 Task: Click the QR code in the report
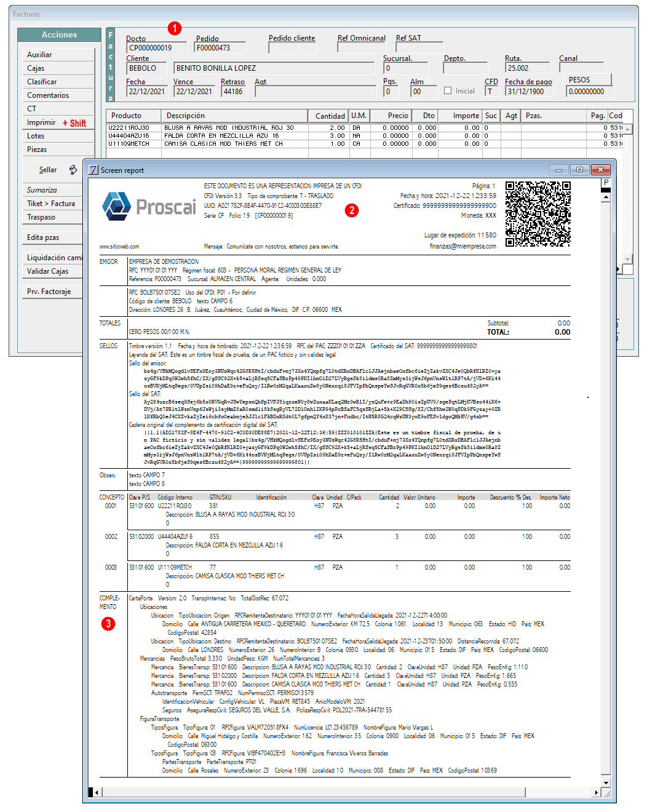pyautogui.click(x=538, y=214)
